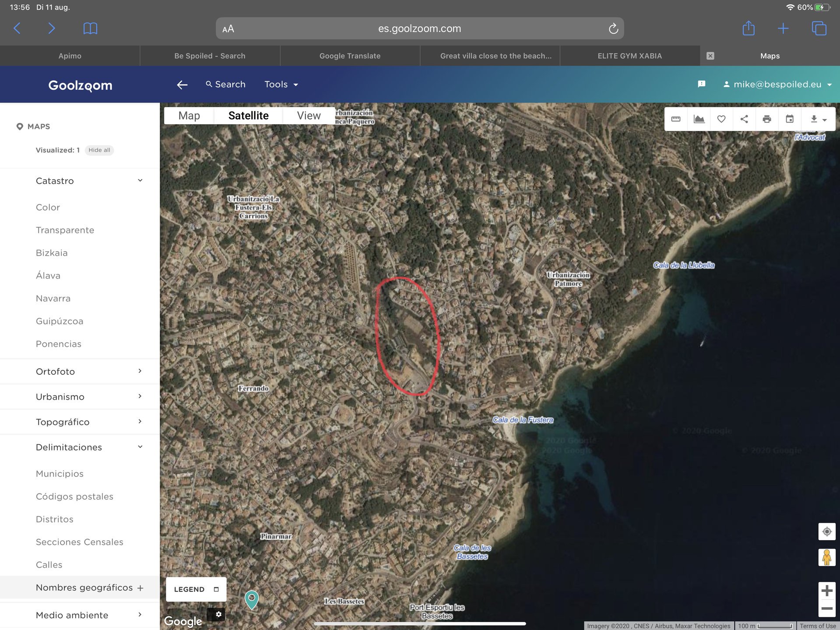Hide all visualized layers
The height and width of the screenshot is (630, 840).
pyautogui.click(x=99, y=150)
